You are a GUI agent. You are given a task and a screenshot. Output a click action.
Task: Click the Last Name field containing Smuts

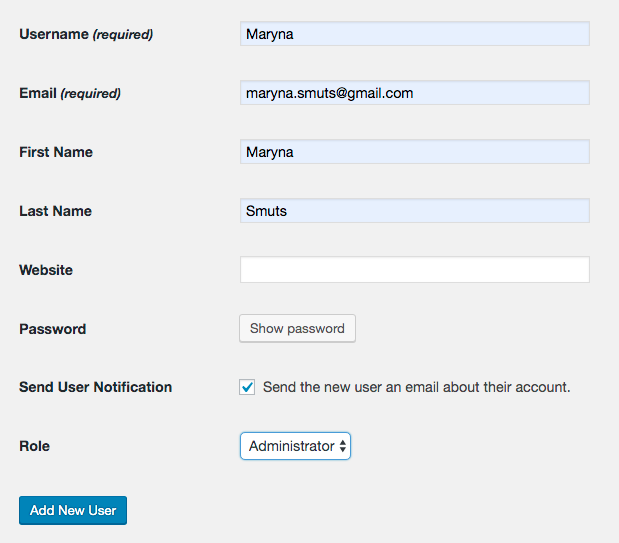[415, 210]
